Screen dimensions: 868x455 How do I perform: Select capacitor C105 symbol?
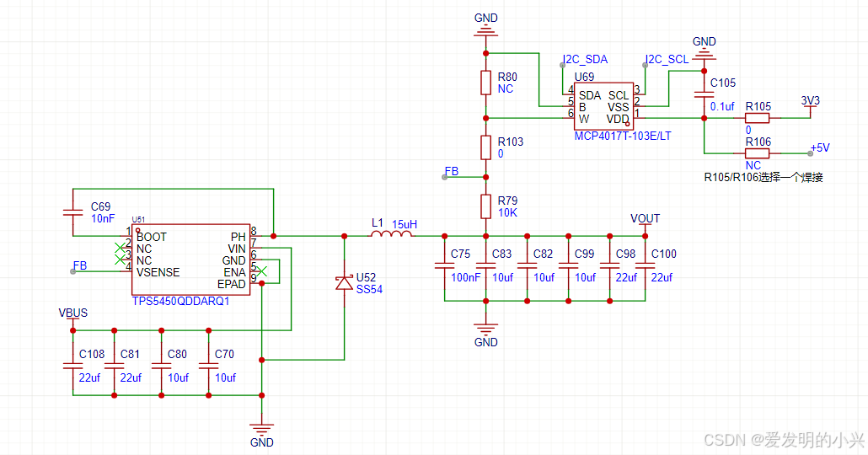pyautogui.click(x=704, y=94)
